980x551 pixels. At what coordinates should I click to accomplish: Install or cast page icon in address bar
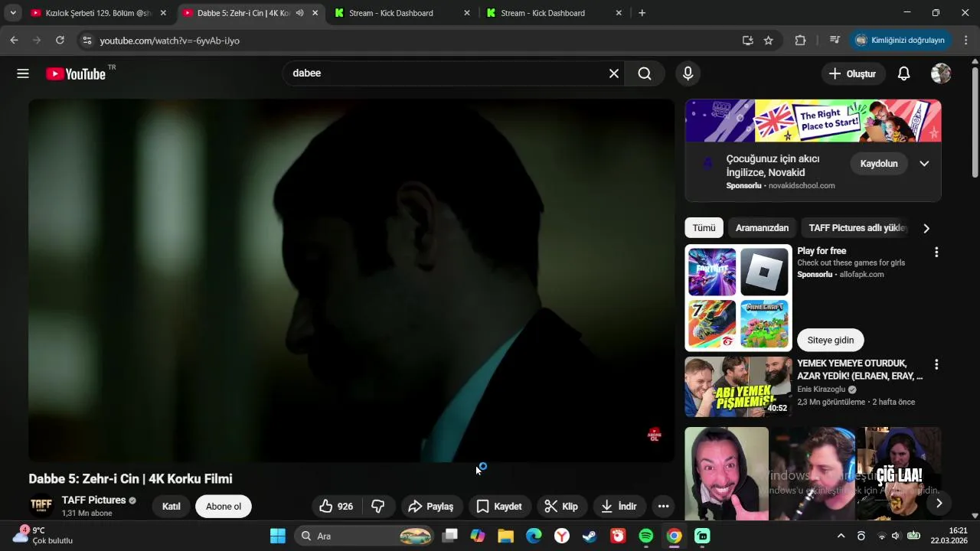pyautogui.click(x=748, y=41)
